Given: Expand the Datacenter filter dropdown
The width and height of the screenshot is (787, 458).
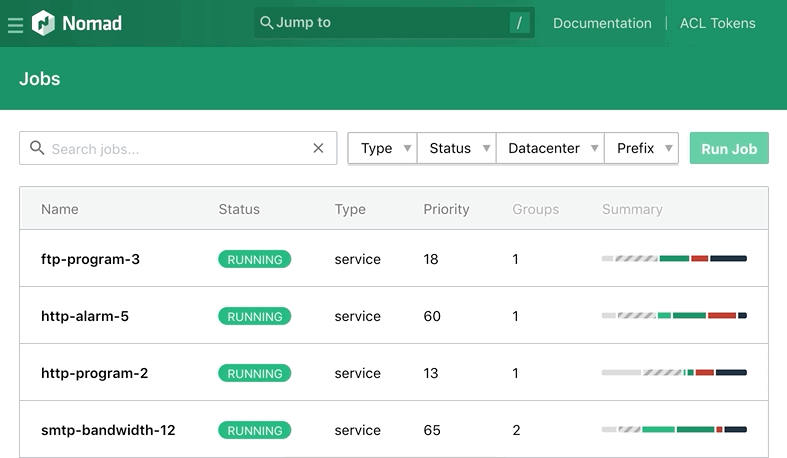Looking at the screenshot, I should point(550,148).
